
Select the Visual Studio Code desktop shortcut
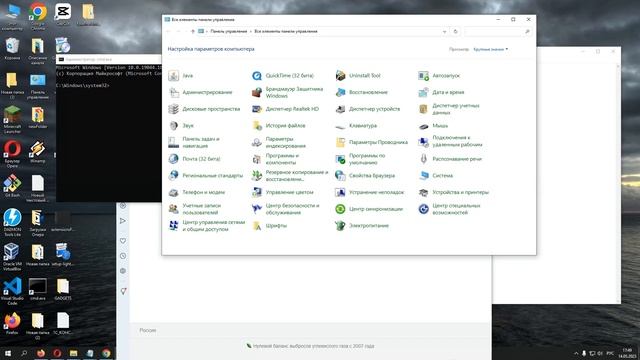[x=12, y=291]
